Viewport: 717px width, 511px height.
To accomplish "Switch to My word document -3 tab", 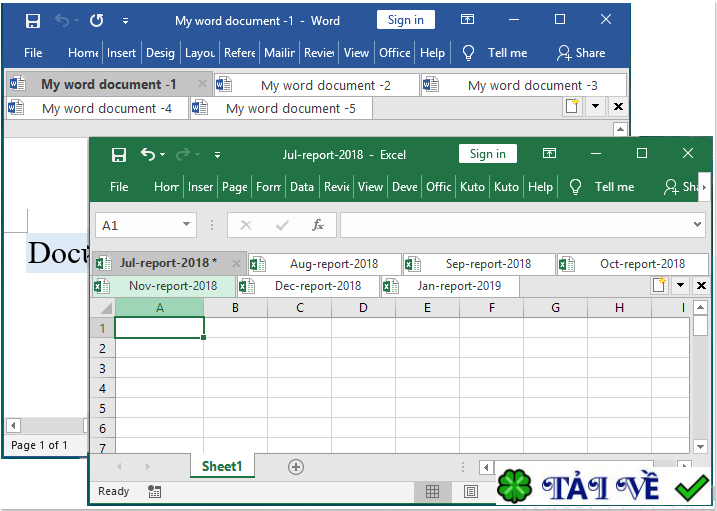I will (x=524, y=85).
